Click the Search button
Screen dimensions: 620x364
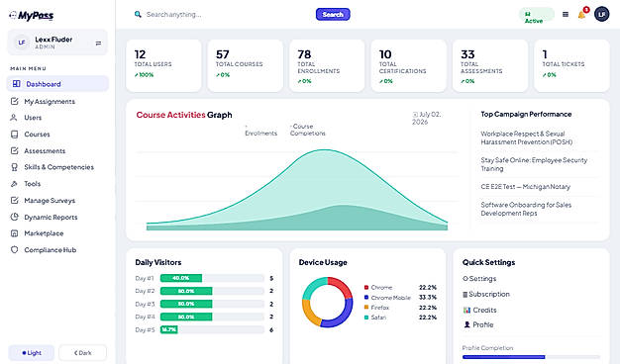coord(333,14)
